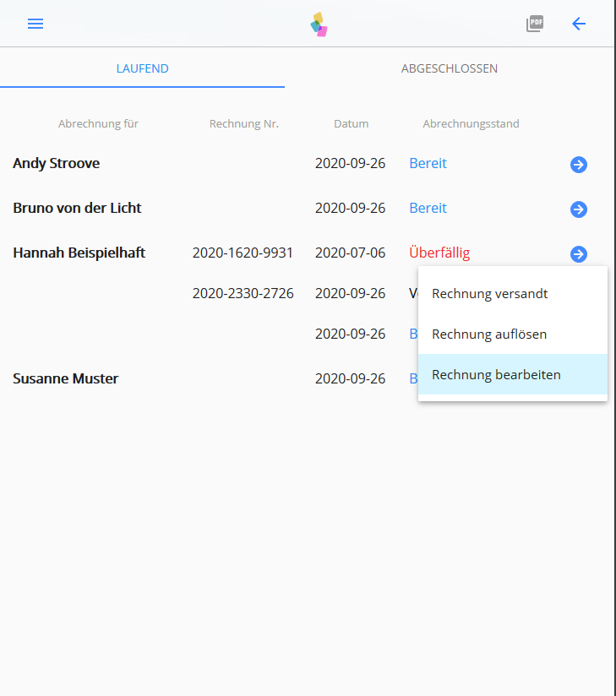This screenshot has height=696, width=616.
Task: Switch to the LAUFEND tab
Action: [x=142, y=68]
